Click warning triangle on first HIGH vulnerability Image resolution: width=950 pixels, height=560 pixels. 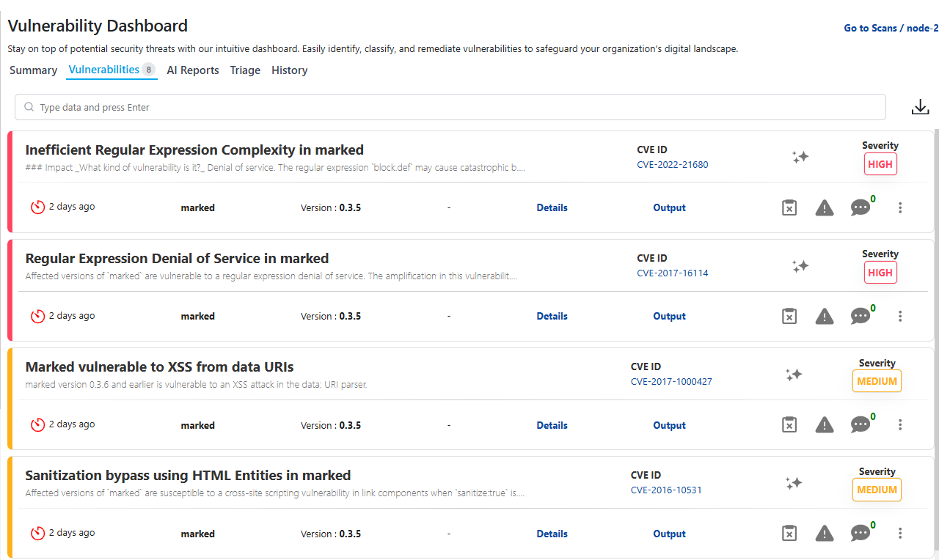(824, 207)
